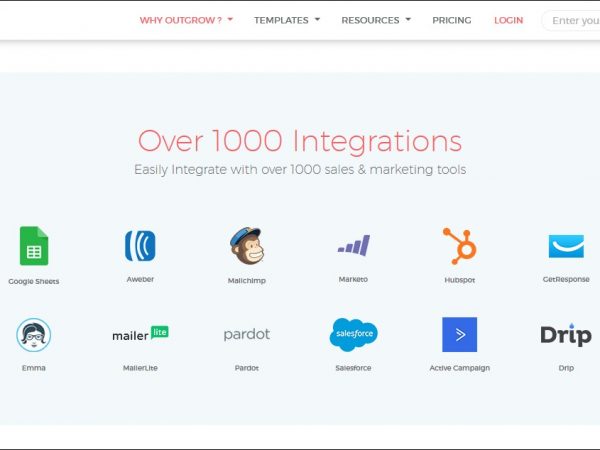Open the Marketo integration icon

[x=353, y=246]
